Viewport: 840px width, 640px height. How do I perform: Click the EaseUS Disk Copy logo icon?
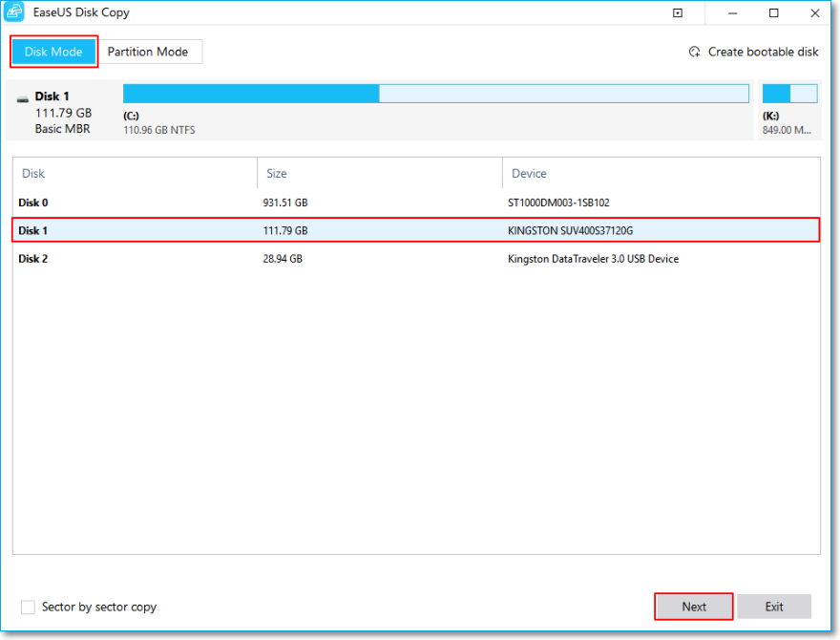point(13,12)
